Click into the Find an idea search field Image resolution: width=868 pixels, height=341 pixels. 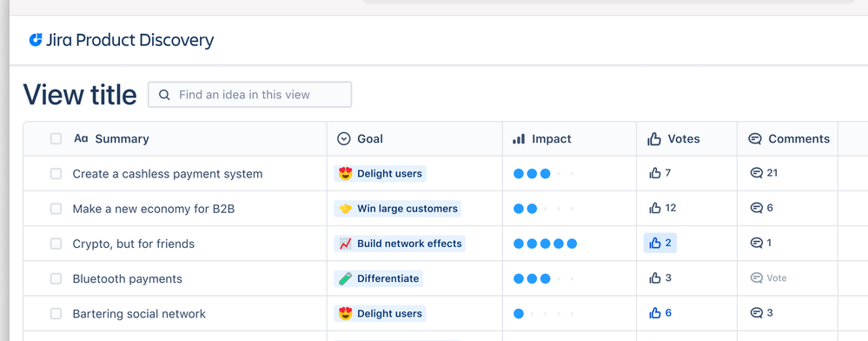[x=249, y=94]
